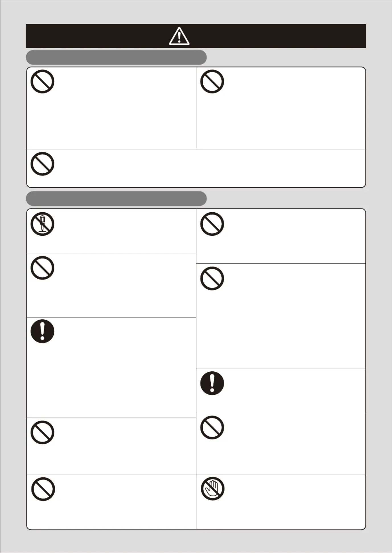
Task: Click the bottom-left prohibition icon of the page
Action: pyautogui.click(x=43, y=489)
